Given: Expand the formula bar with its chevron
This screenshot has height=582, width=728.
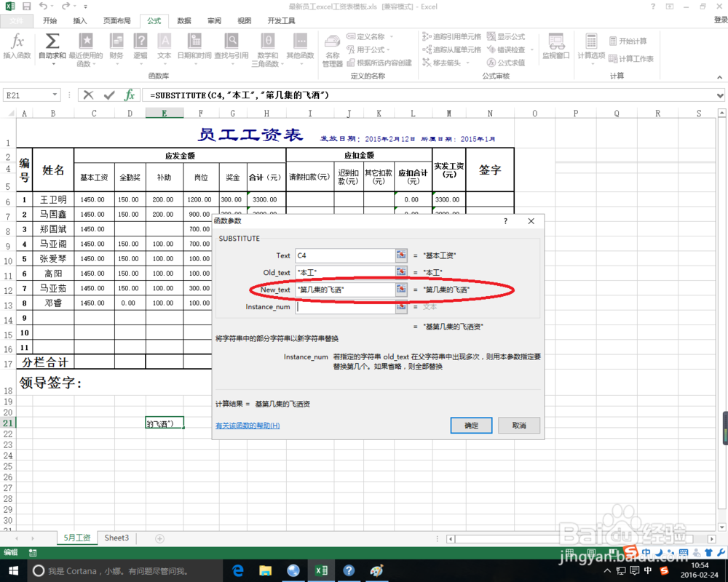Looking at the screenshot, I should pyautogui.click(x=720, y=95).
